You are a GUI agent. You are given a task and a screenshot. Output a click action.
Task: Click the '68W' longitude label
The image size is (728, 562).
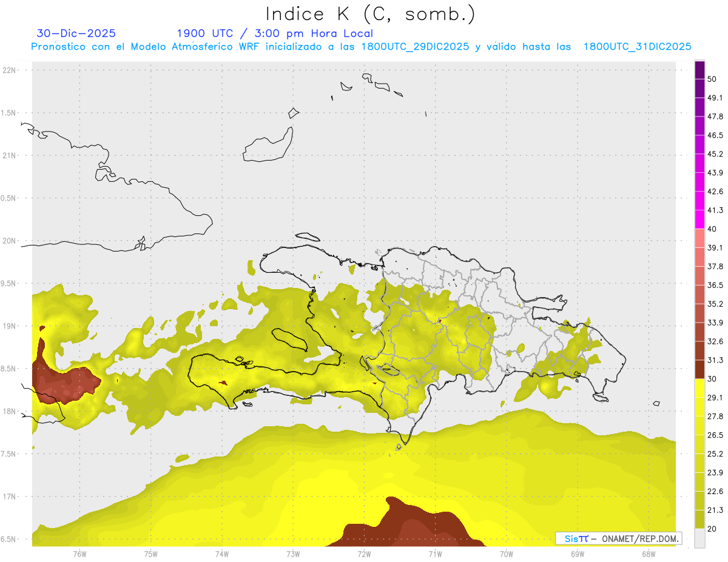coord(649,554)
